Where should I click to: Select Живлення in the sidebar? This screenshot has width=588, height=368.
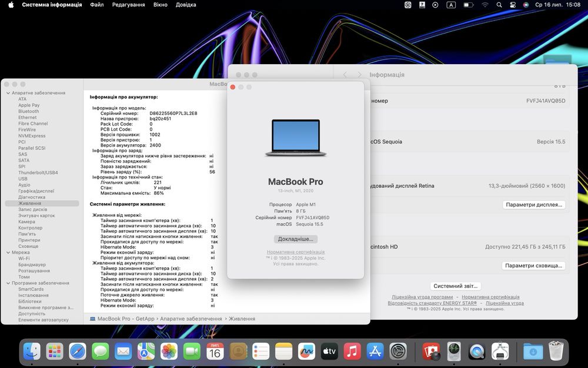[42, 203]
